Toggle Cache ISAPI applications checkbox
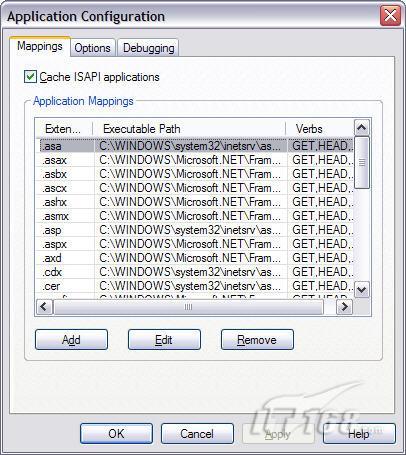406x455 pixels. (30, 77)
